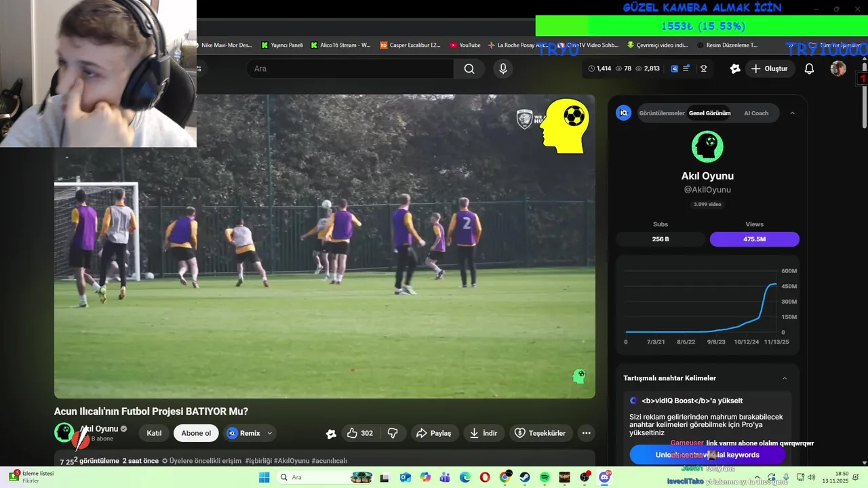Image resolution: width=868 pixels, height=488 pixels.
Task: Click the Akıl Oyunu profile picture in vidIQ panel
Action: coord(707,146)
